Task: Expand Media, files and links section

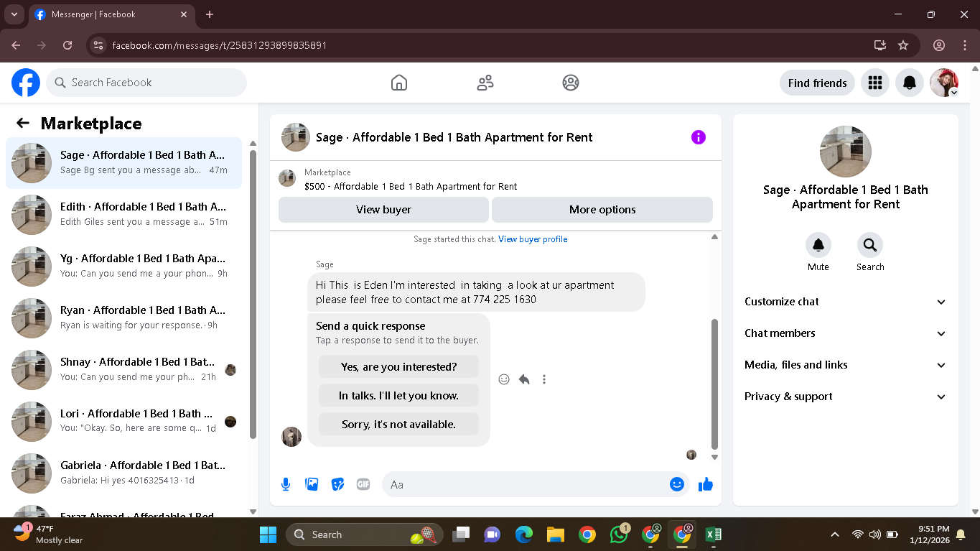Action: point(846,365)
